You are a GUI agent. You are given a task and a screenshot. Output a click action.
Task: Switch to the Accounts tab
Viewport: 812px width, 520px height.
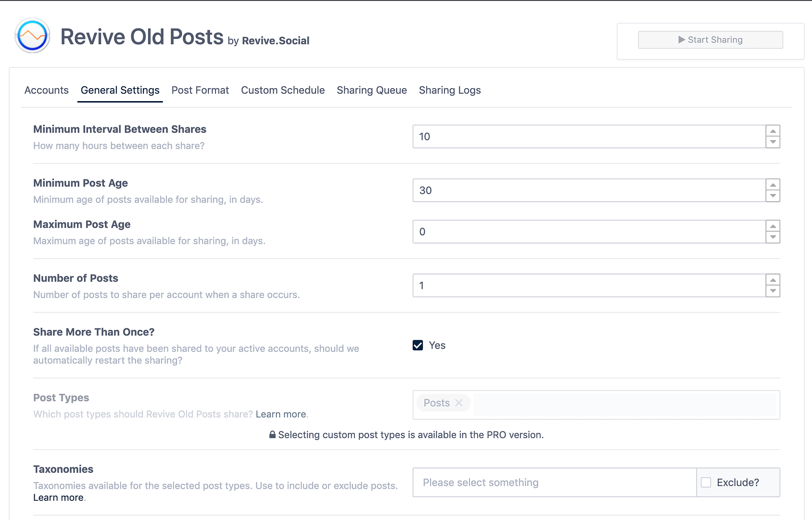click(46, 90)
